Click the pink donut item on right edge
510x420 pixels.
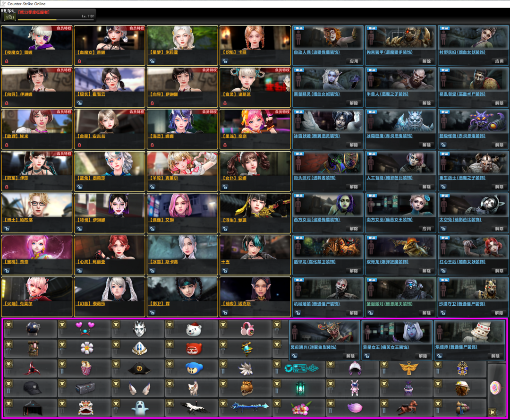coord(496,387)
